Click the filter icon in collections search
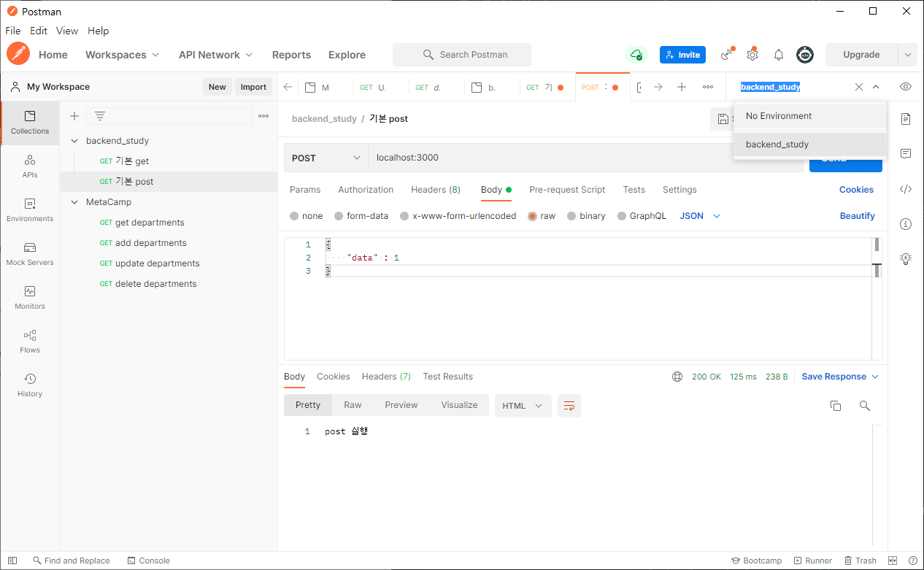The height and width of the screenshot is (570, 924). pos(100,116)
